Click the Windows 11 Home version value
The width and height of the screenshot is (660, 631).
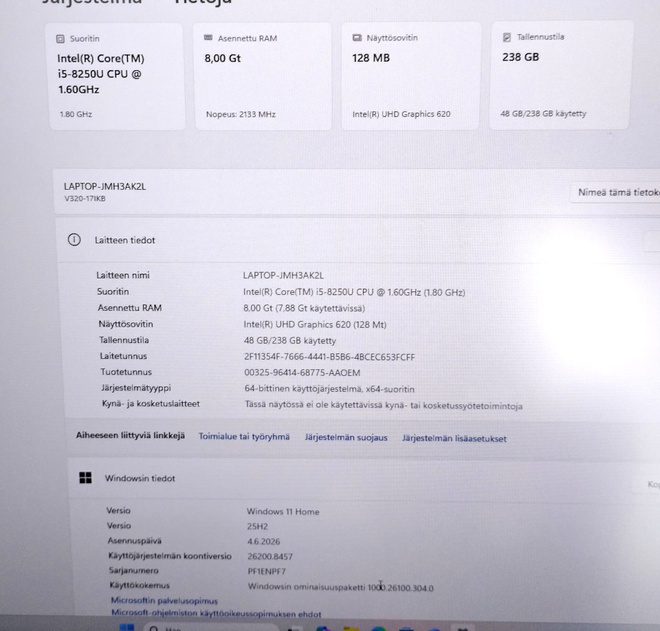(x=283, y=511)
